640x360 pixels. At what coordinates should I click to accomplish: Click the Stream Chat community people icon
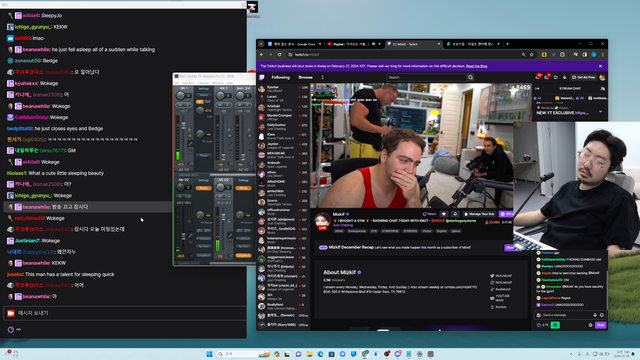coord(602,89)
